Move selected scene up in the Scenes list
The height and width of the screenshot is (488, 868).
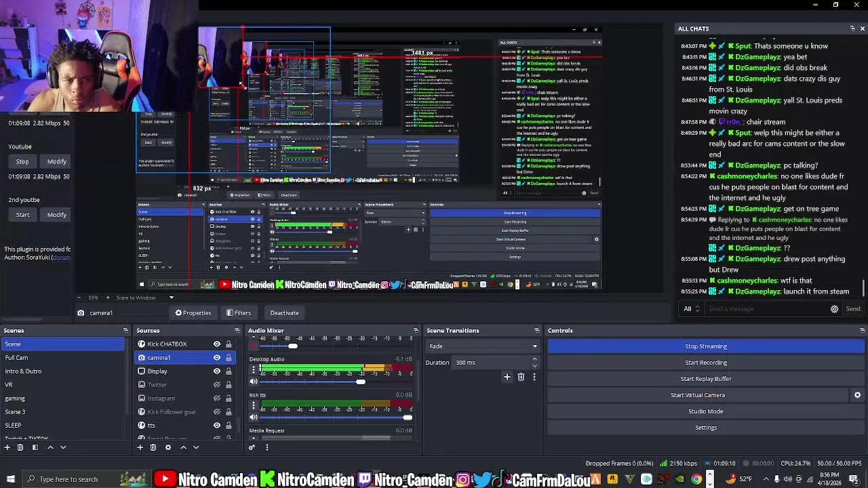click(50, 447)
